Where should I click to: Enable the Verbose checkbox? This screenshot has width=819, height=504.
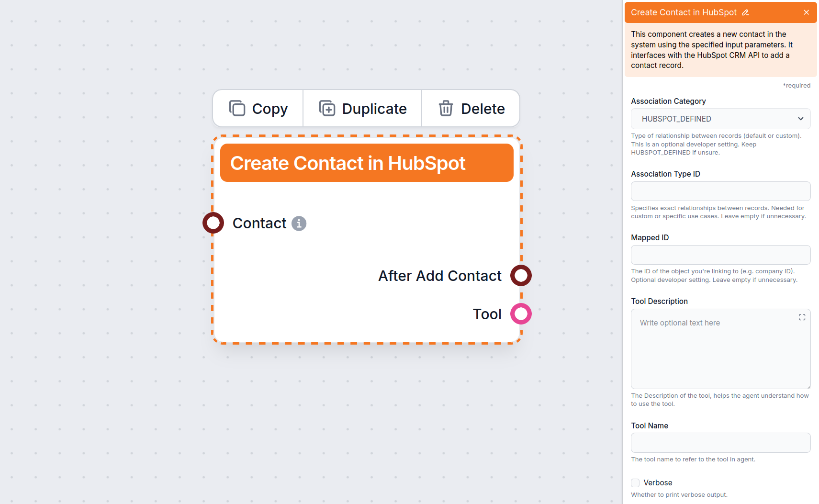[x=635, y=483]
